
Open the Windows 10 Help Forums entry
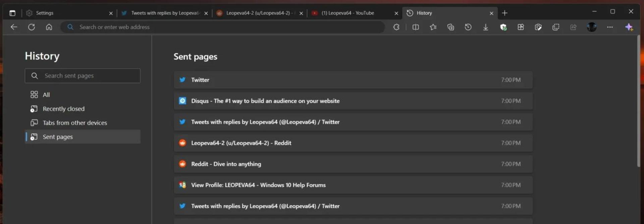coord(353,185)
